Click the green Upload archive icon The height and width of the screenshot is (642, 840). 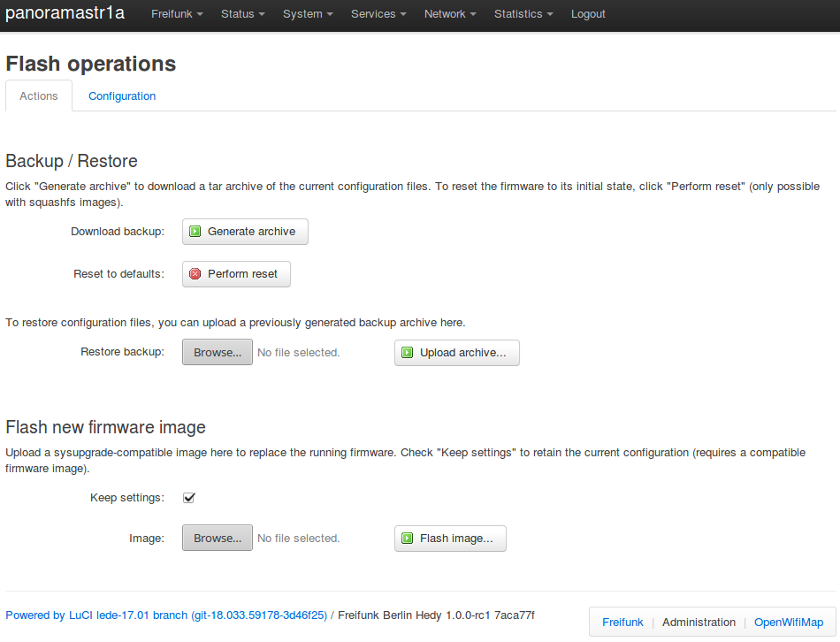[408, 353]
